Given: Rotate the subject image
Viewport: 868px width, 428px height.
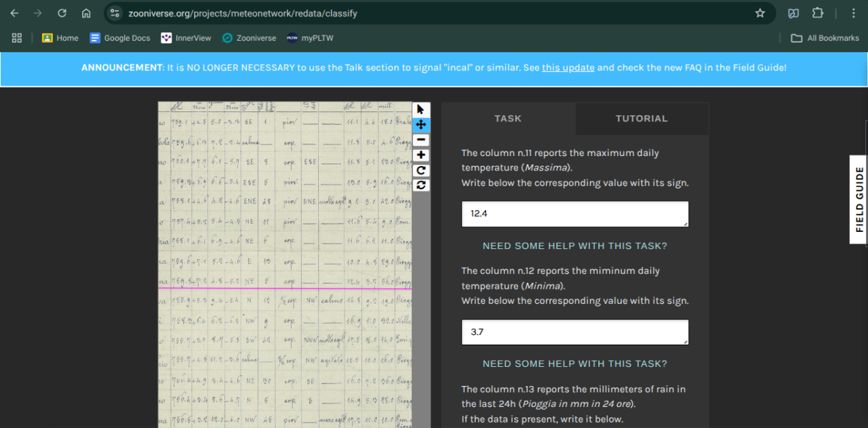Looking at the screenshot, I should point(421,170).
